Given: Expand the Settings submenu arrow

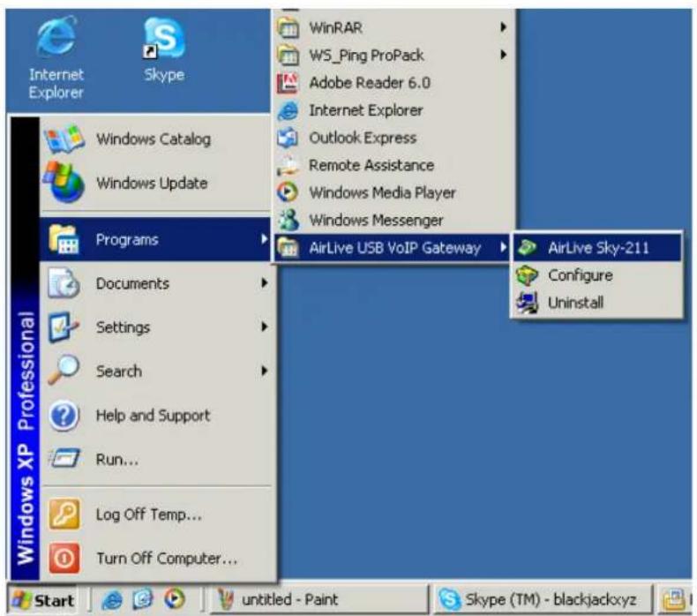Looking at the screenshot, I should click(x=264, y=327).
